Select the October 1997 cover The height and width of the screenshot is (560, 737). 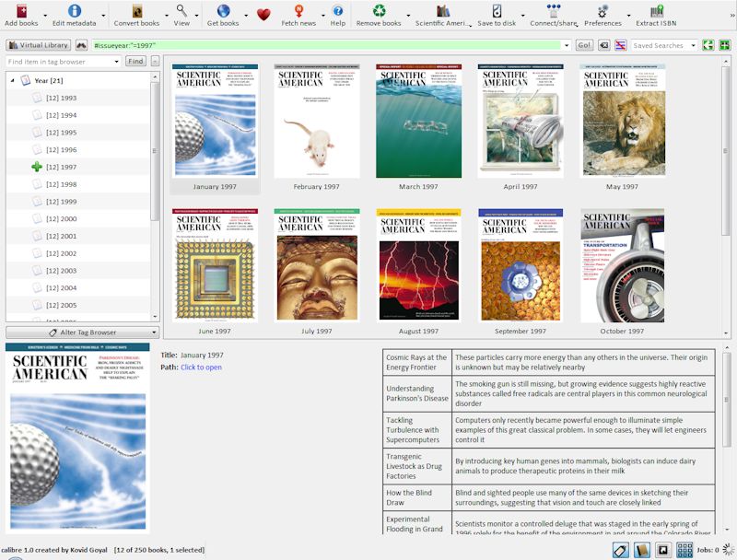(x=623, y=265)
